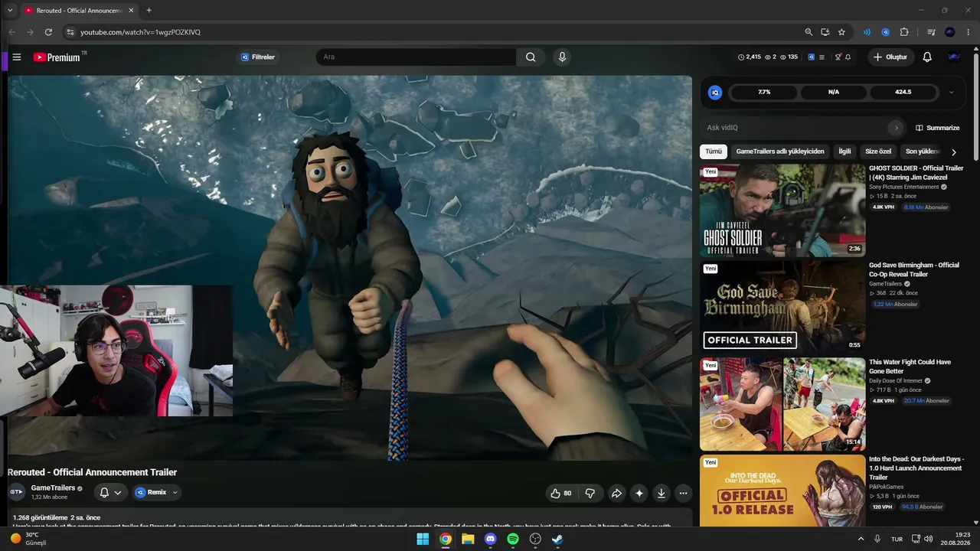Open the Chrome extensions puzzle icon
980x551 pixels.
pyautogui.click(x=904, y=32)
